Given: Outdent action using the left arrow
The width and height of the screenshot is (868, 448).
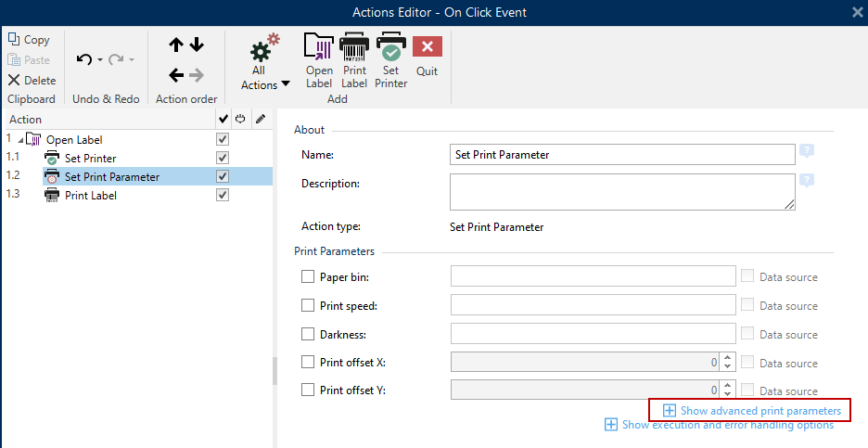Looking at the screenshot, I should [176, 75].
